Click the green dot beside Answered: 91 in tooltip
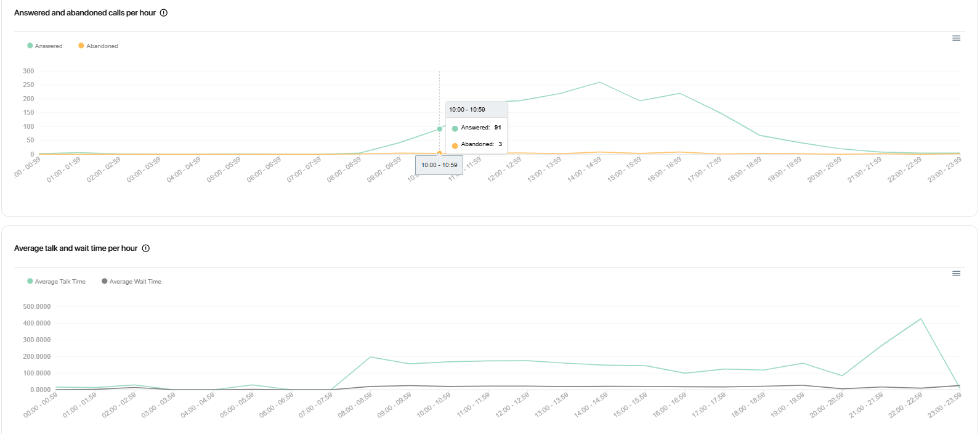 coord(455,128)
